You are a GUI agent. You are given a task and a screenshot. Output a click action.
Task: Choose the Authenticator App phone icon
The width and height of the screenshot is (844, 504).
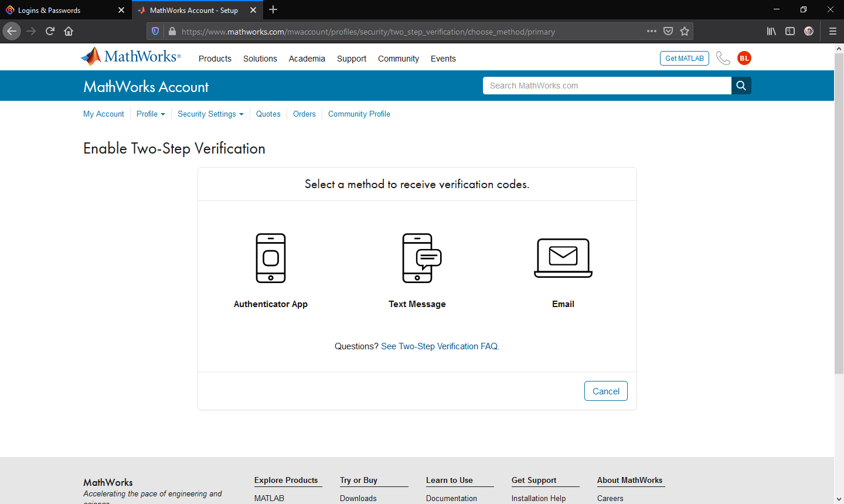point(271,258)
